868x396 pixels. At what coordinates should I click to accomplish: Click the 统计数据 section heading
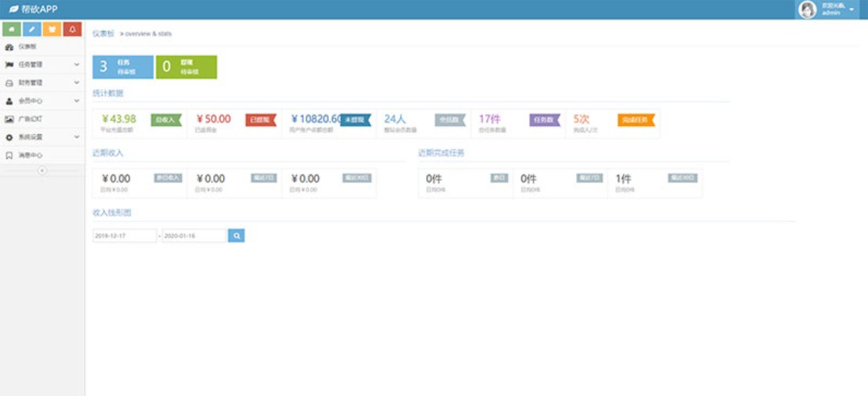(108, 93)
